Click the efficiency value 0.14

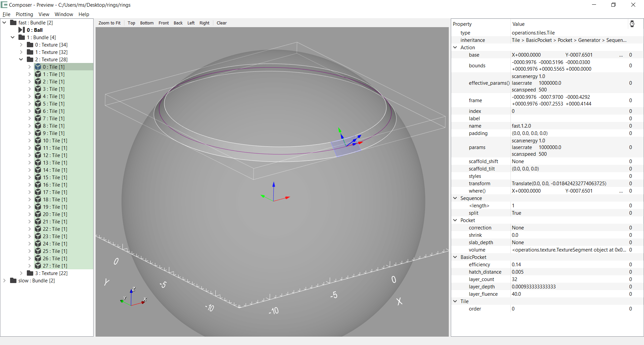[x=516, y=264]
